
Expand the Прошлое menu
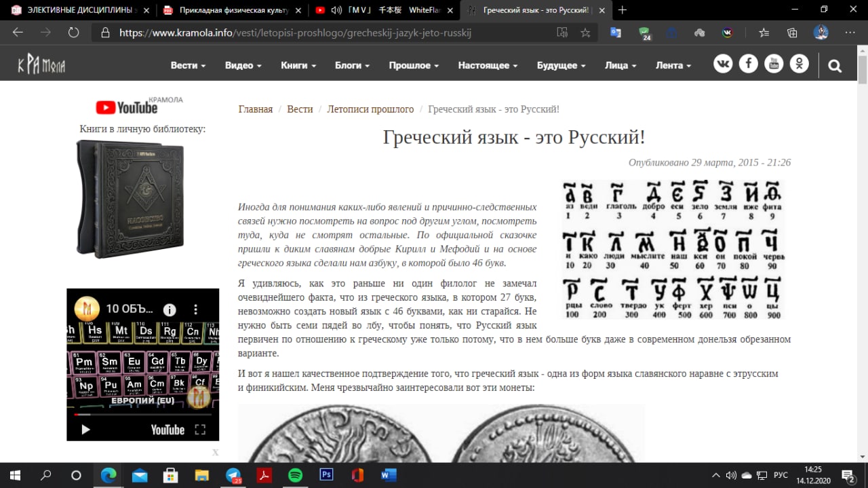pos(414,65)
